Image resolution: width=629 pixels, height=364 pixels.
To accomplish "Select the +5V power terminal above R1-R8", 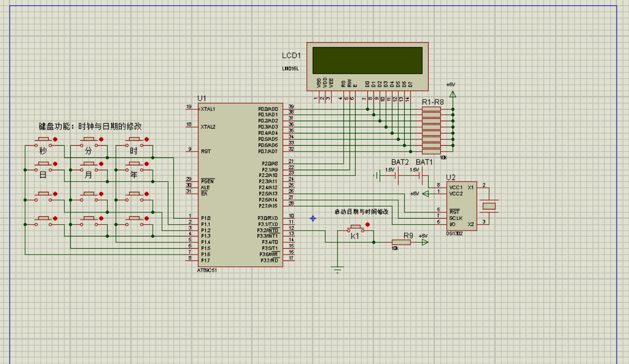I will coord(453,93).
